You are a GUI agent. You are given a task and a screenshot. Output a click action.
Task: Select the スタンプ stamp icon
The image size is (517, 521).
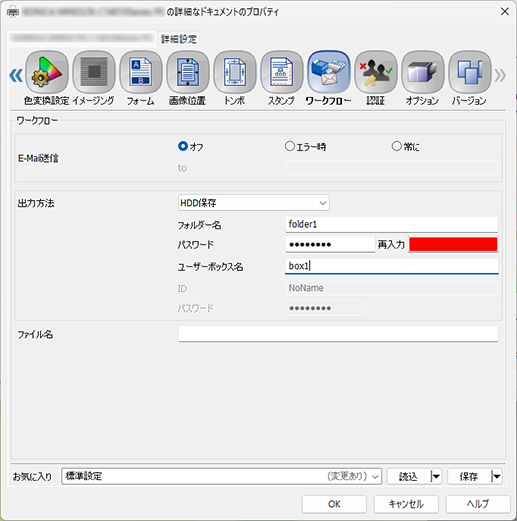[282, 72]
